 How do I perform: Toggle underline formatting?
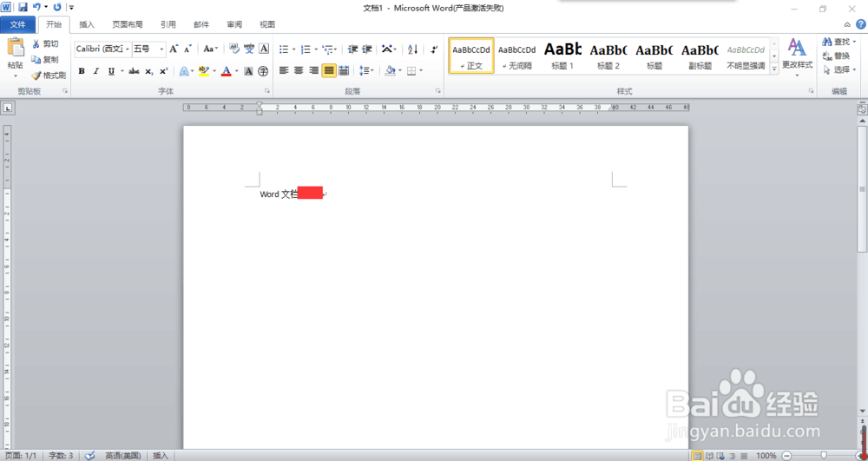pos(111,71)
